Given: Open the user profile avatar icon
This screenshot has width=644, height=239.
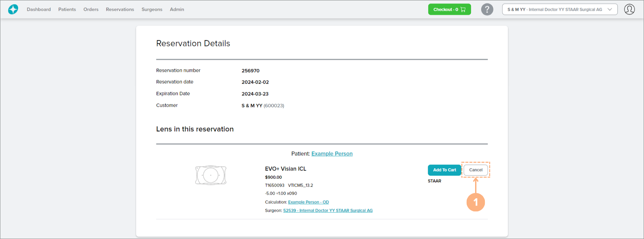Looking at the screenshot, I should (629, 9).
